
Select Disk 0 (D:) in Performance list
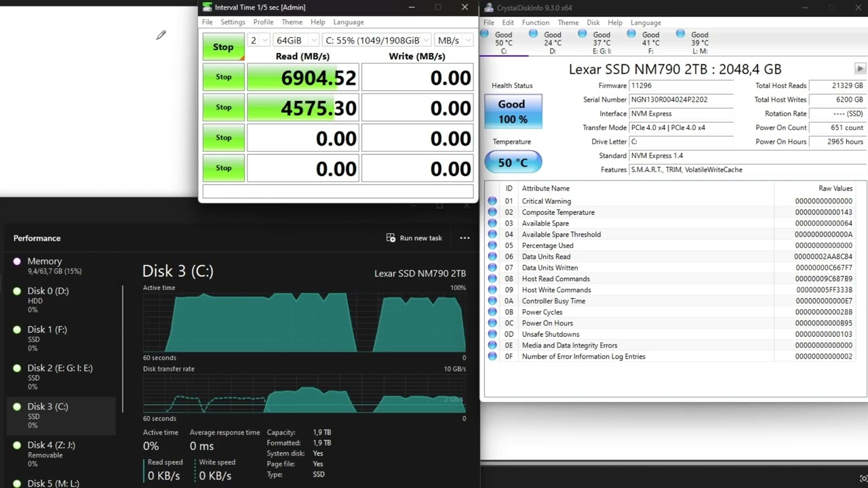(x=61, y=300)
